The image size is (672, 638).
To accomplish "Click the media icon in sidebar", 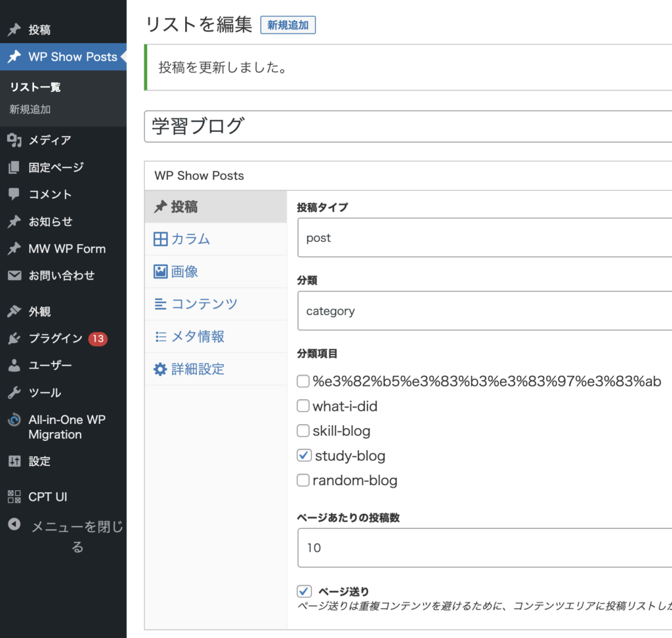I will (x=14, y=140).
